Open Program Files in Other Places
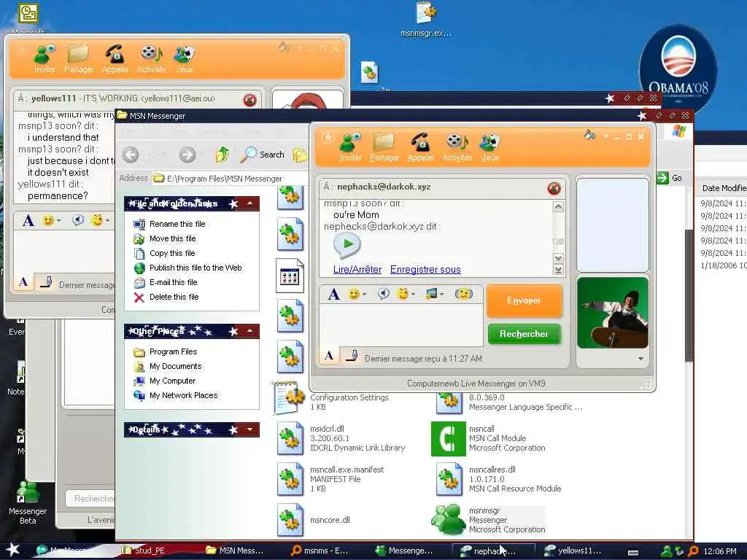The image size is (747, 560). [173, 352]
